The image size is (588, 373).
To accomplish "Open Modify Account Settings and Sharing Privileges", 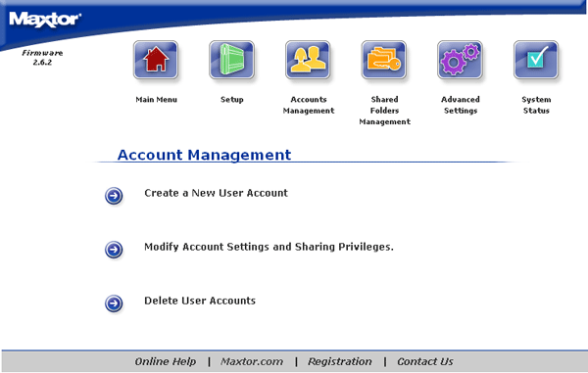I will coord(269,247).
